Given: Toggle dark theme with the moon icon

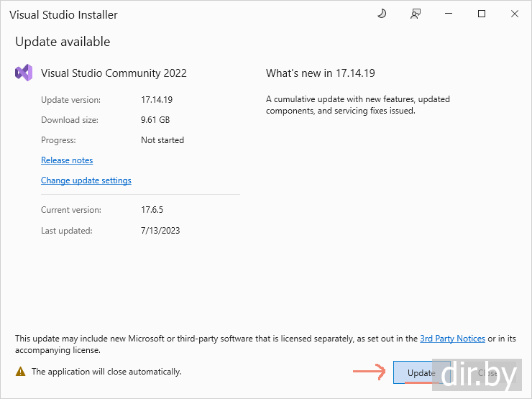Looking at the screenshot, I should point(382,14).
